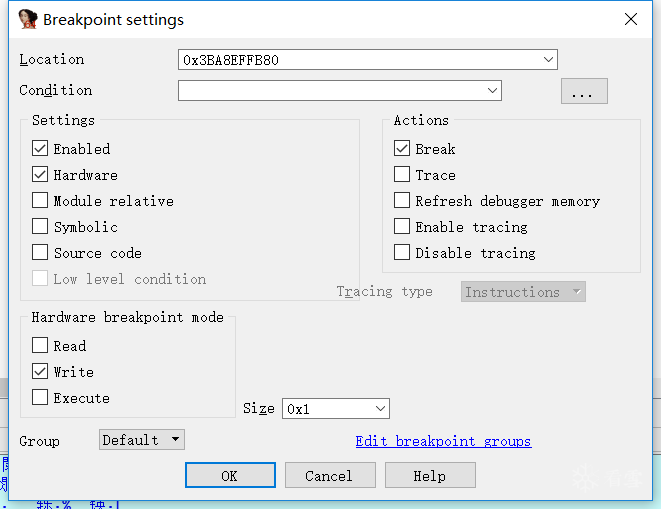This screenshot has width=661, height=509.
Task: Open the Edit breakpoint groups link
Action: click(x=443, y=441)
